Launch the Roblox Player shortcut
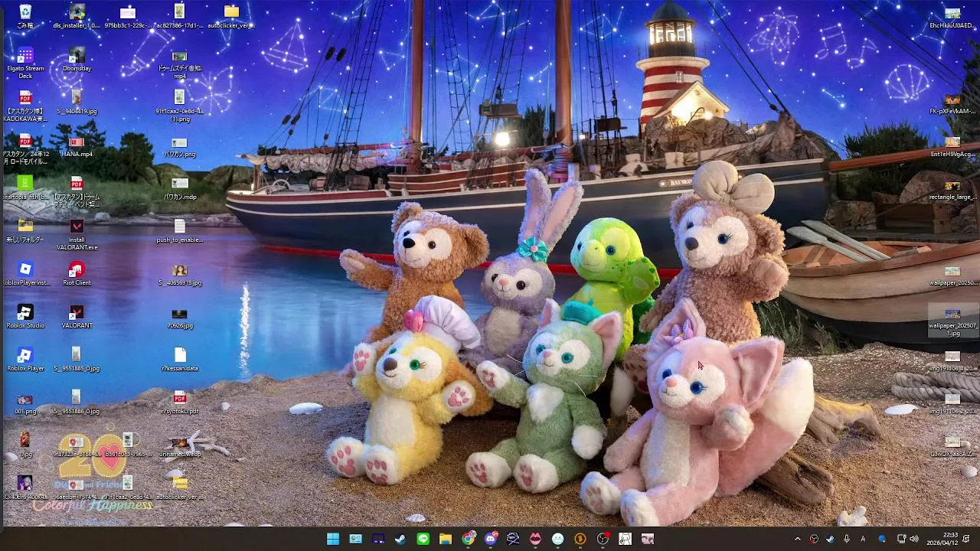This screenshot has width=980, height=551. point(25,360)
